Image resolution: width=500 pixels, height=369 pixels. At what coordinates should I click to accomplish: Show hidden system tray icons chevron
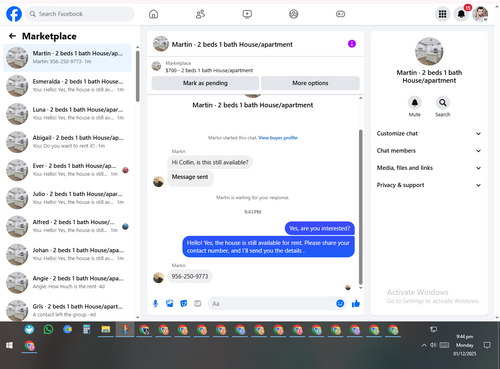(x=424, y=345)
